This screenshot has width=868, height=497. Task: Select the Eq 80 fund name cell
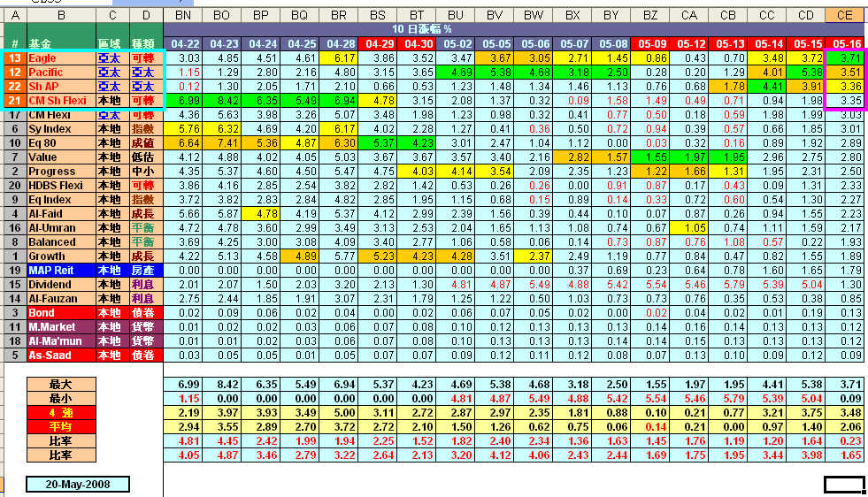[61, 142]
